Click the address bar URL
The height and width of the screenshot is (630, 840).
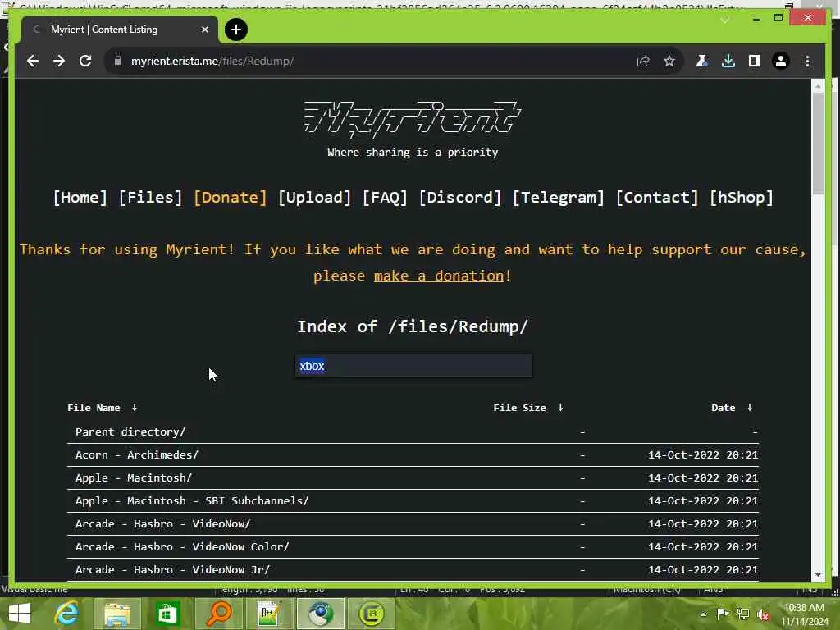[212, 61]
